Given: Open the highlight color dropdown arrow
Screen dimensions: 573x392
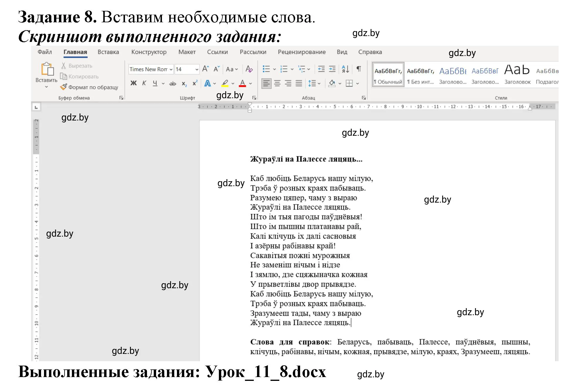Looking at the screenshot, I should 233,84.
